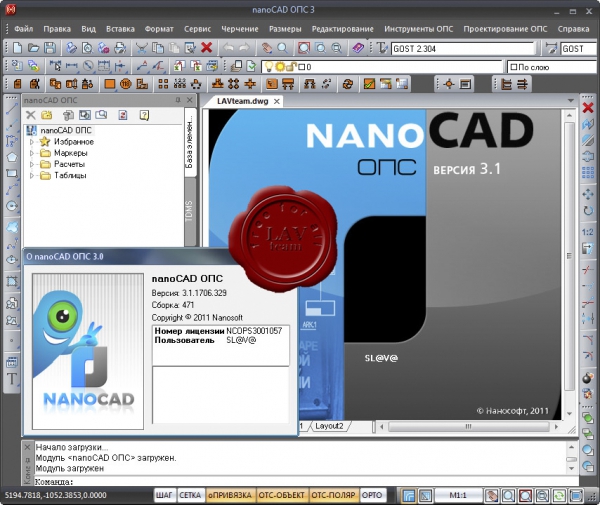Open the Черчение menu

point(240,29)
